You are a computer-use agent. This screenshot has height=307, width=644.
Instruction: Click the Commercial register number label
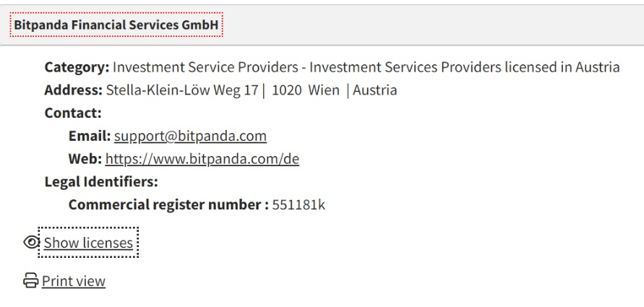tap(168, 204)
